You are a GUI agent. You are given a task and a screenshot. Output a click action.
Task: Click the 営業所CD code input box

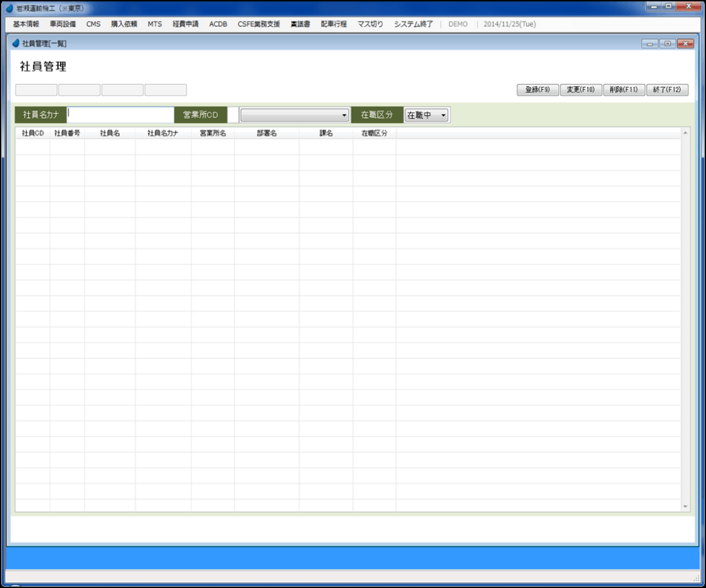tap(233, 115)
